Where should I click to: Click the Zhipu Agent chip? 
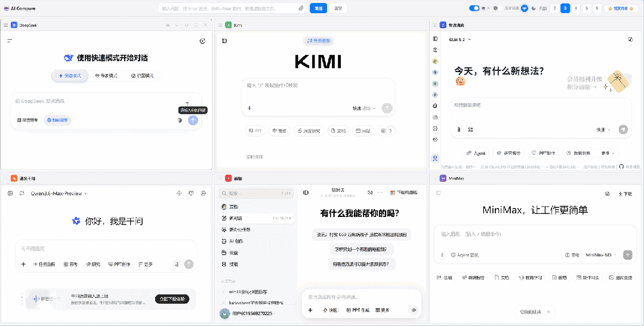coord(476,153)
